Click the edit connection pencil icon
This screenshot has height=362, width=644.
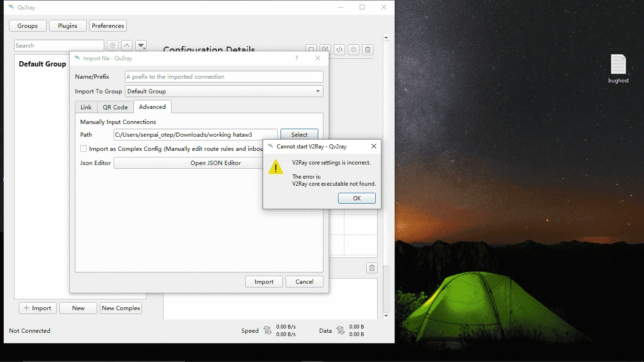click(325, 49)
